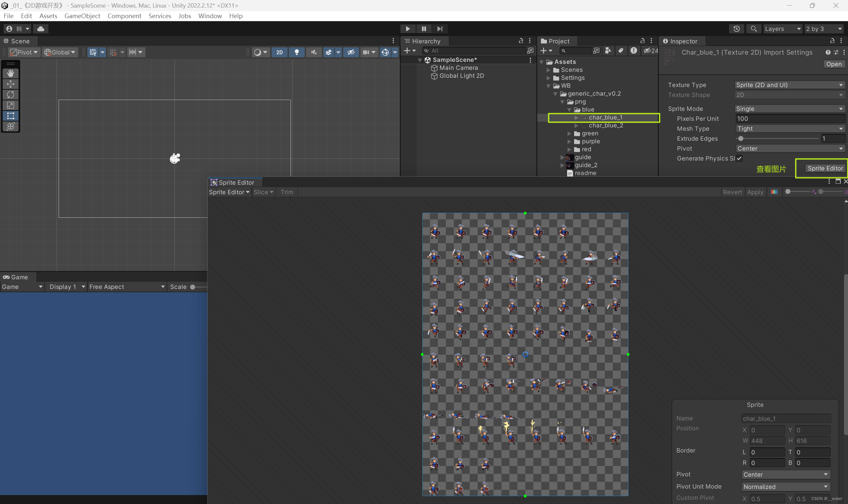This screenshot has width=848, height=504.
Task: Click the Step frame button
Action: point(440,28)
